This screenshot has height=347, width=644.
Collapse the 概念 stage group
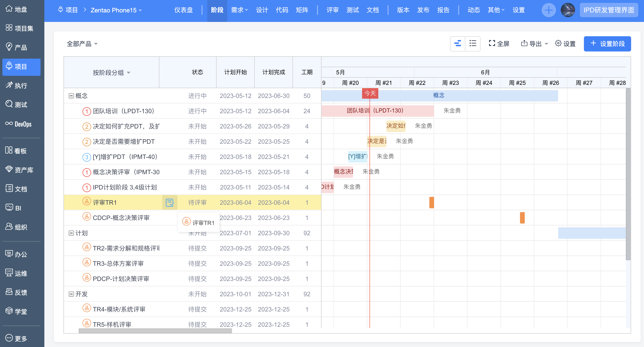click(71, 96)
